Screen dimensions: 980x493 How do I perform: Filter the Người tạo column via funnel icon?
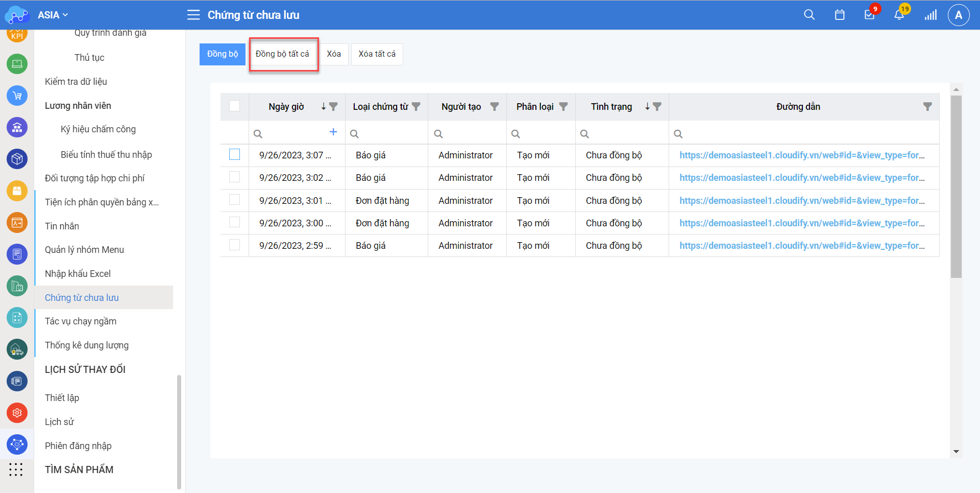point(494,107)
